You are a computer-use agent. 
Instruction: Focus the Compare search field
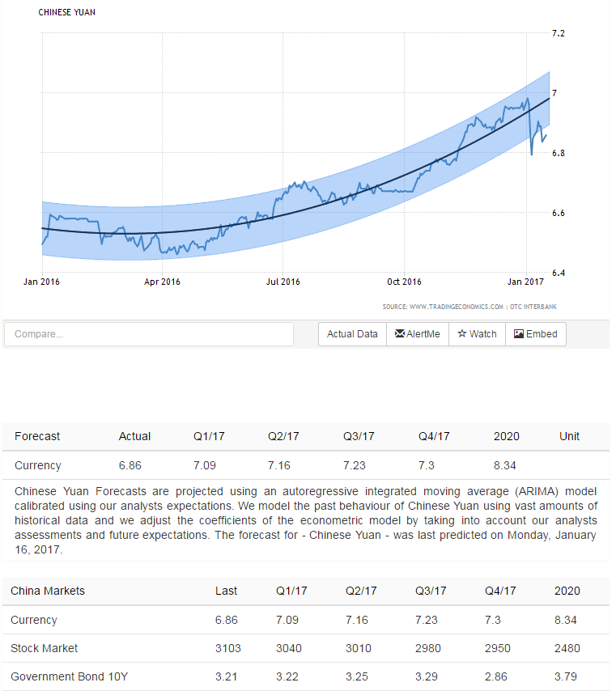tap(149, 334)
